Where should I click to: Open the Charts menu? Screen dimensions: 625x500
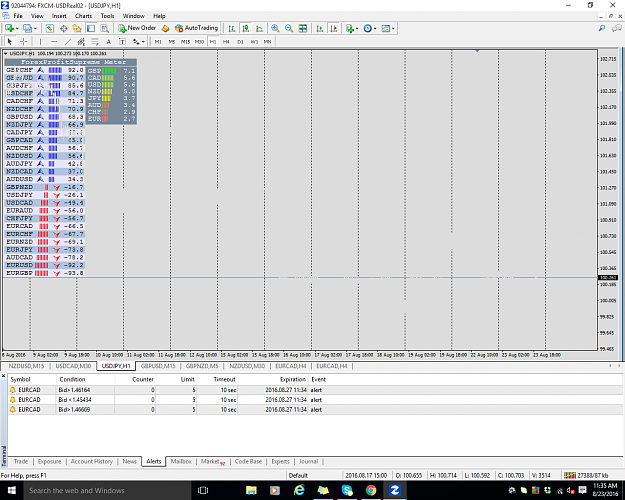click(x=83, y=16)
